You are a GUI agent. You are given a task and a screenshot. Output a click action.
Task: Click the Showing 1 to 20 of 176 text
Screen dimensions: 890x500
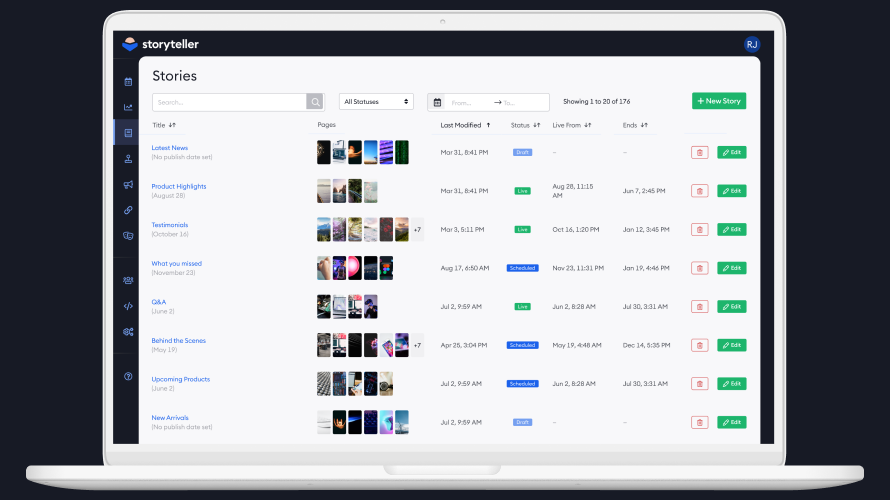597,102
